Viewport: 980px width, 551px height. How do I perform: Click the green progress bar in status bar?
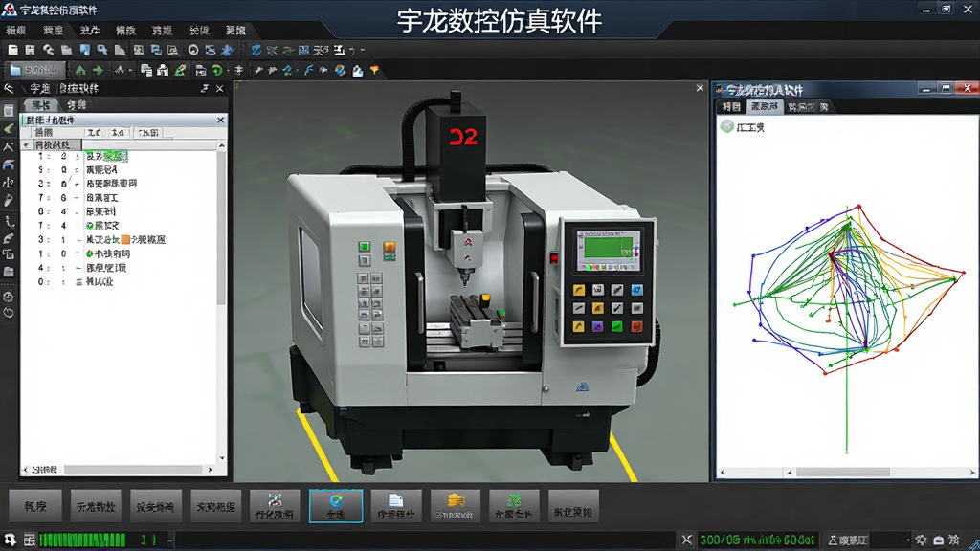pyautogui.click(x=82, y=540)
